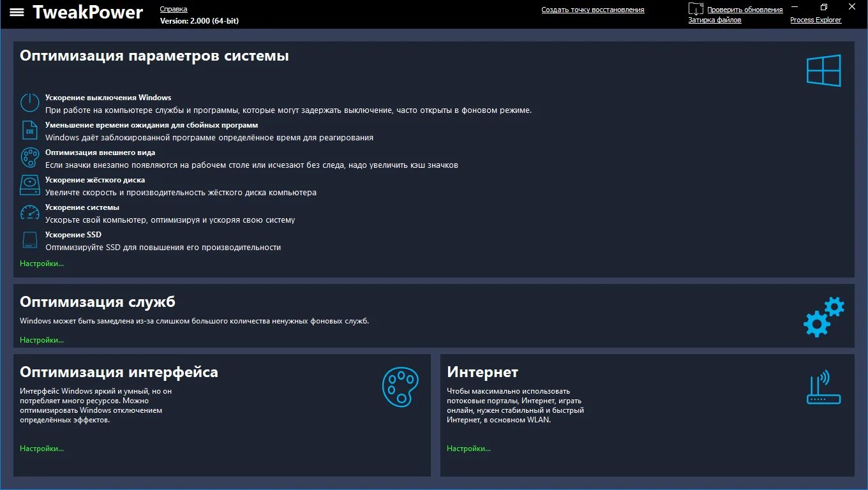Click Оптимизация параметров системы heading

pos(154,56)
